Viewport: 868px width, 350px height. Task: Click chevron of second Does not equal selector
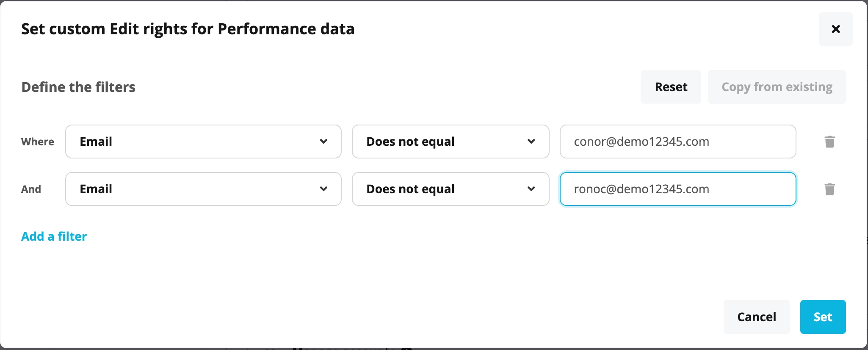[531, 189]
